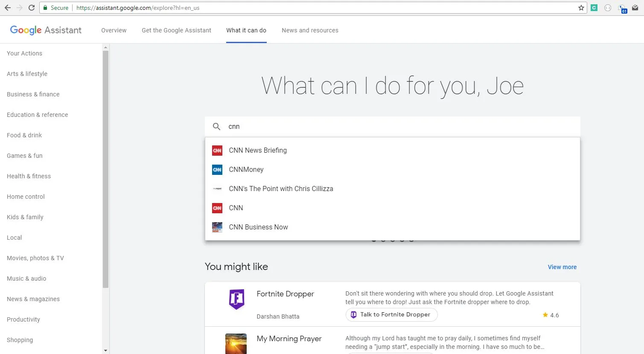The height and width of the screenshot is (354, 644).
Task: Switch to Get the Google Assistant tab
Action: 177,30
